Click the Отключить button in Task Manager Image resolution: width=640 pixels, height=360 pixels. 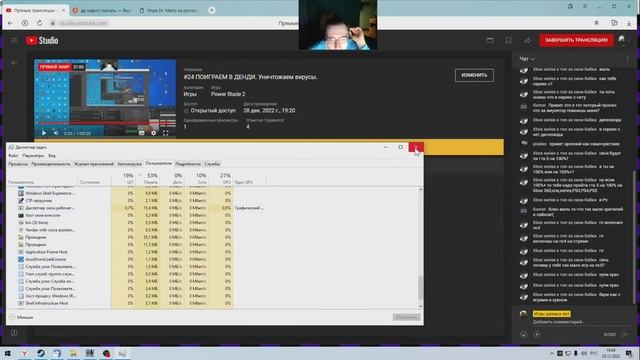coord(406,317)
